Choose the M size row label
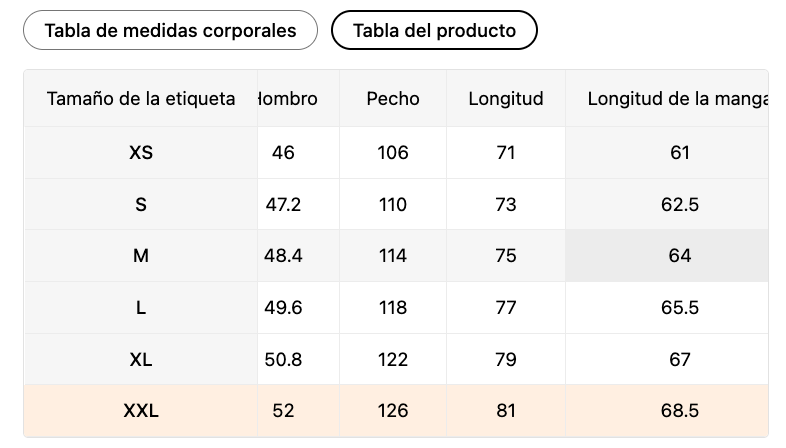Viewport: 786px width, 448px height. click(141, 256)
